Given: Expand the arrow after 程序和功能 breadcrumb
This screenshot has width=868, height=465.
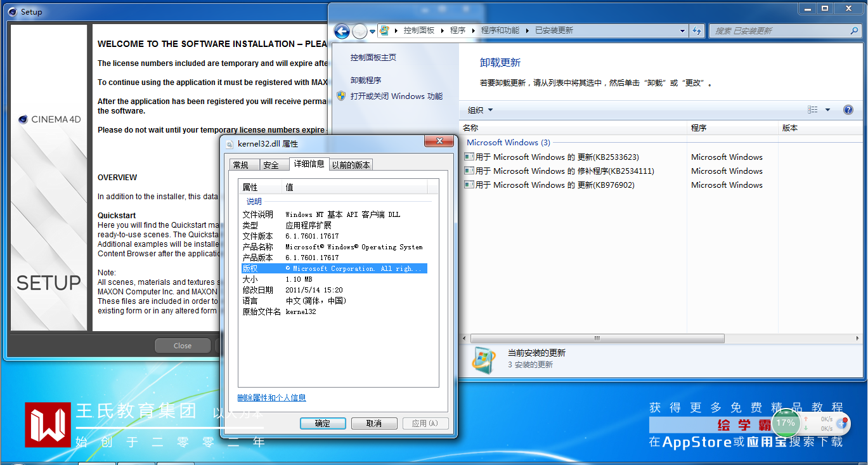Looking at the screenshot, I should 528,30.
